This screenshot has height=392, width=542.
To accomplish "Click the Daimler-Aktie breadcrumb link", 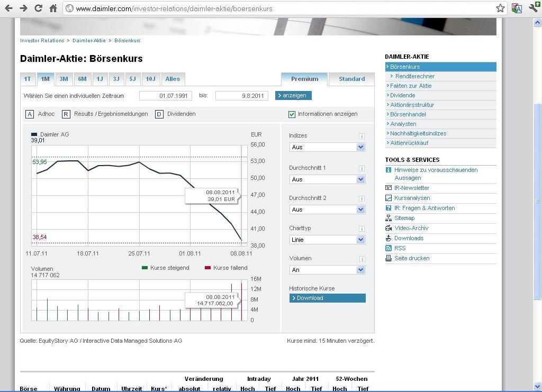I will [x=89, y=41].
